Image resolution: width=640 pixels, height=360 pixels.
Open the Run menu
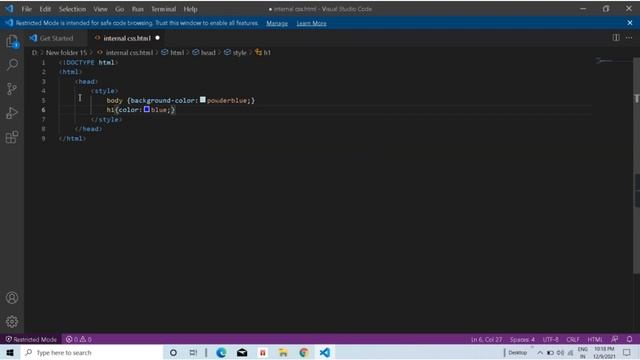point(138,9)
